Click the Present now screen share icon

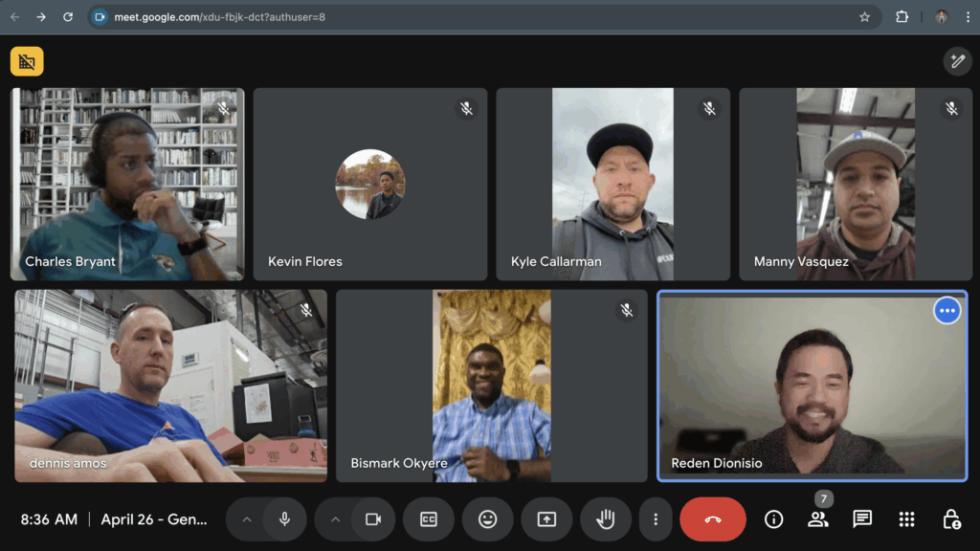pyautogui.click(x=546, y=519)
